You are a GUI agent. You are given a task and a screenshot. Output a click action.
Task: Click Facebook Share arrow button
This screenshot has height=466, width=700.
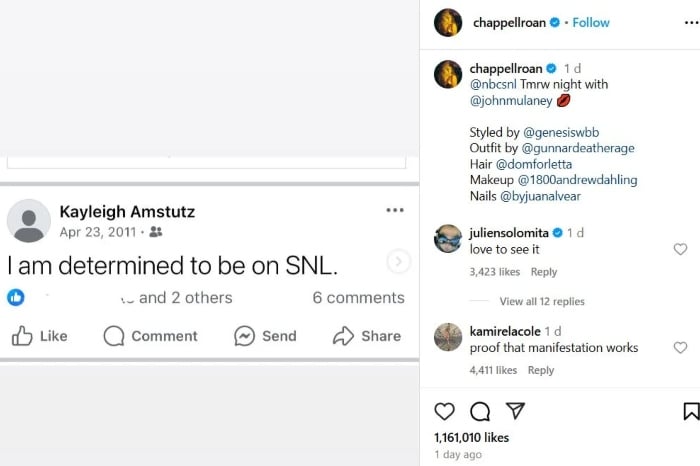pos(367,336)
